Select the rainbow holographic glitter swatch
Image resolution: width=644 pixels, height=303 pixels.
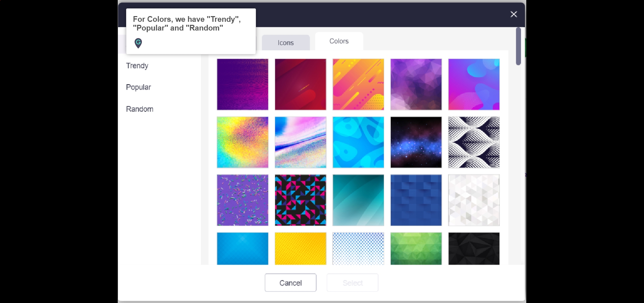pyautogui.click(x=243, y=142)
